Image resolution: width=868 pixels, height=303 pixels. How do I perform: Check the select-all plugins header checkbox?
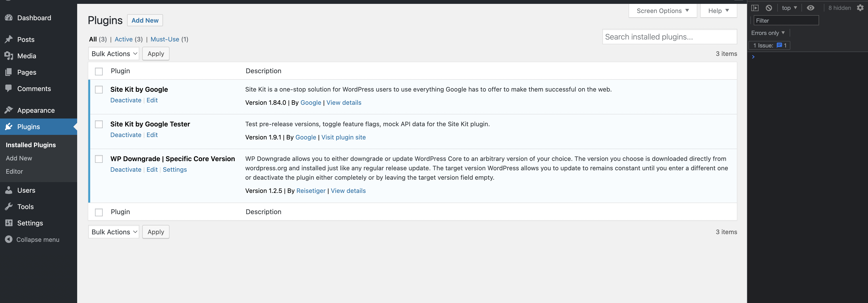click(x=99, y=71)
